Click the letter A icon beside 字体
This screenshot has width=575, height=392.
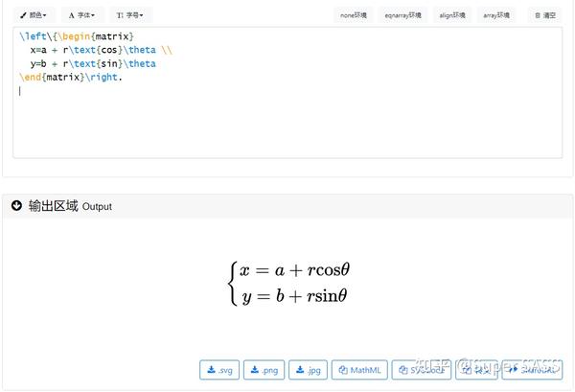pos(72,15)
